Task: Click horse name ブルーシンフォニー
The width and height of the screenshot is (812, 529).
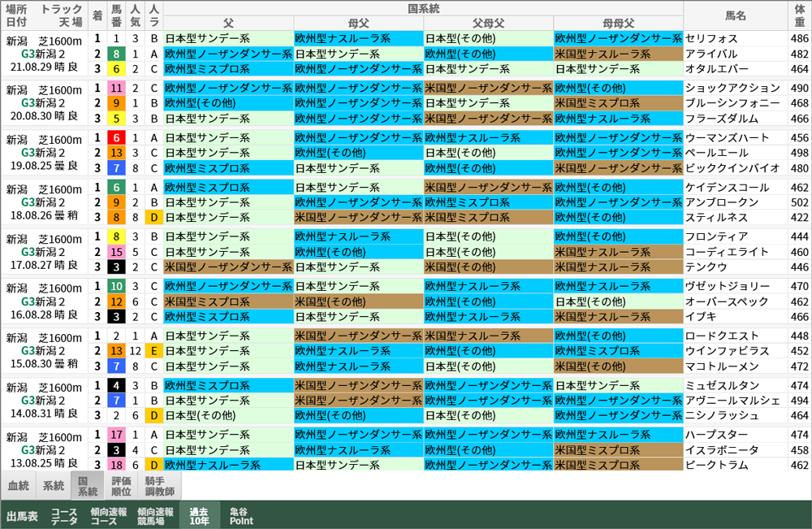Action: click(x=732, y=103)
